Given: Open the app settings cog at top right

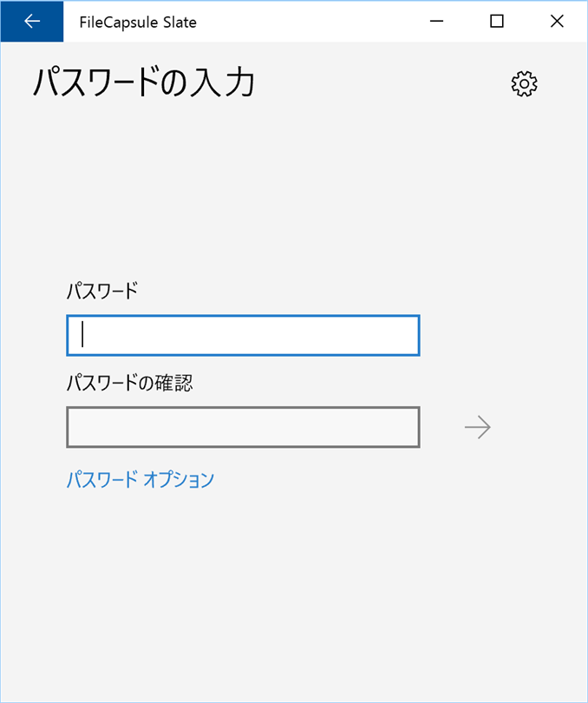Looking at the screenshot, I should click(x=525, y=84).
